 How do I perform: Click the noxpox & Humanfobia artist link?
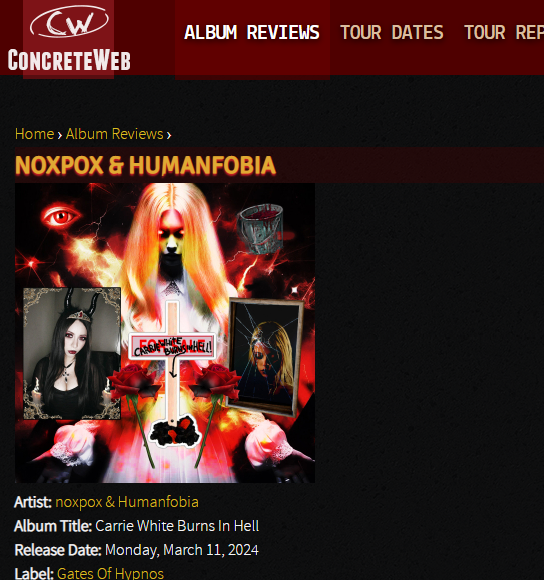click(x=127, y=502)
